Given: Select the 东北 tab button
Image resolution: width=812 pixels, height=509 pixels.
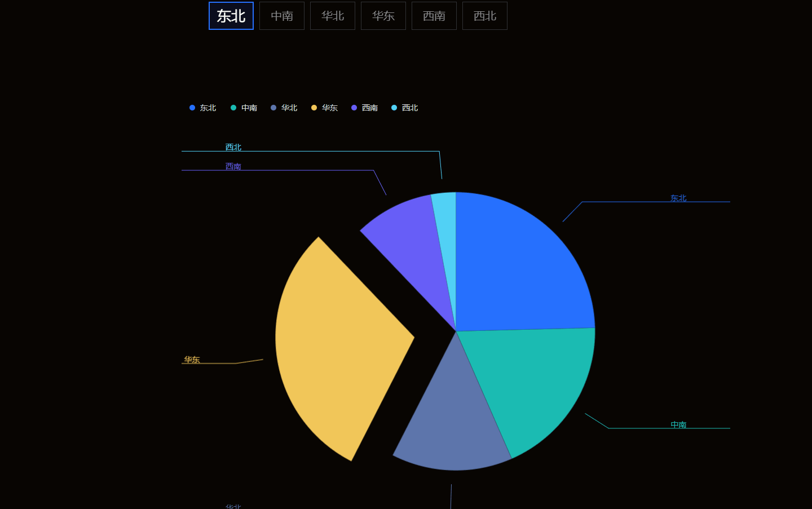Looking at the screenshot, I should tap(231, 16).
